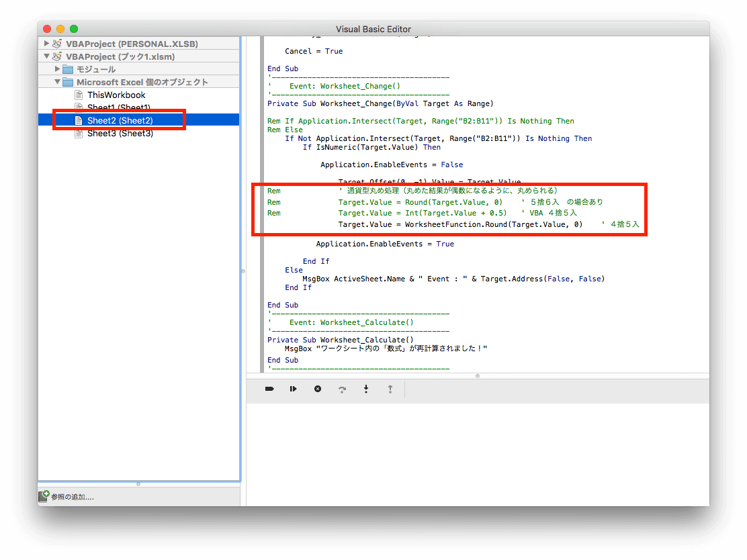Expand the モジュール folder

[57, 69]
